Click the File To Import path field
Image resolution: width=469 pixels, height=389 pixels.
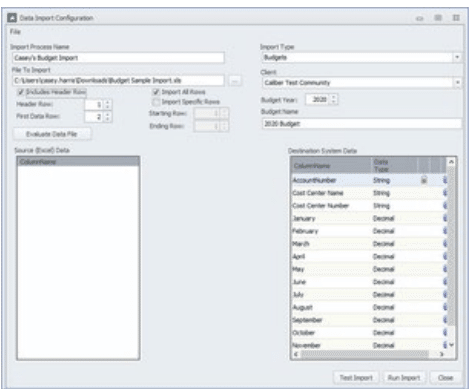tap(118, 80)
